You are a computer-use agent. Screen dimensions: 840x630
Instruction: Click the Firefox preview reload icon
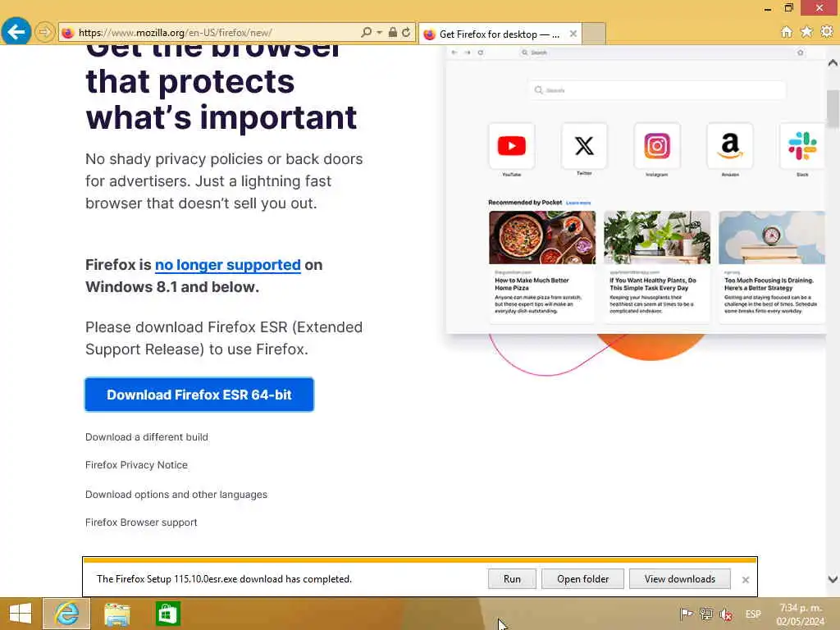481,52
